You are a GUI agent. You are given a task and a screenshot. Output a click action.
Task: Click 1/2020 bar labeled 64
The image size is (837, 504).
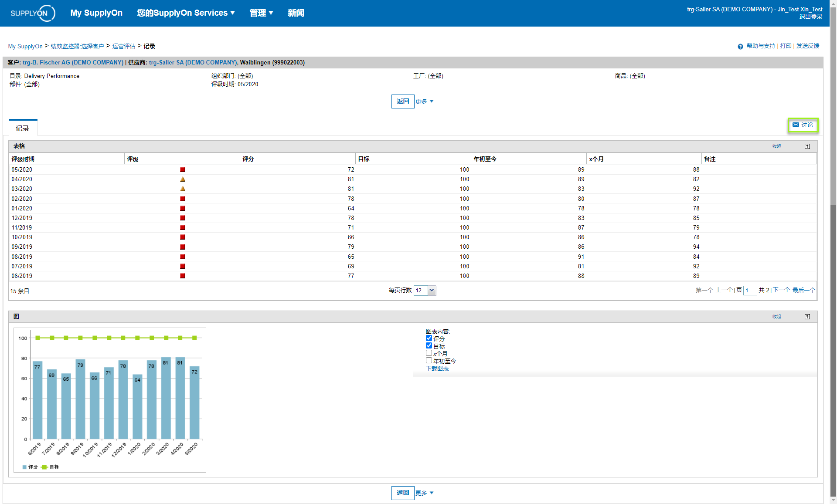(x=137, y=406)
